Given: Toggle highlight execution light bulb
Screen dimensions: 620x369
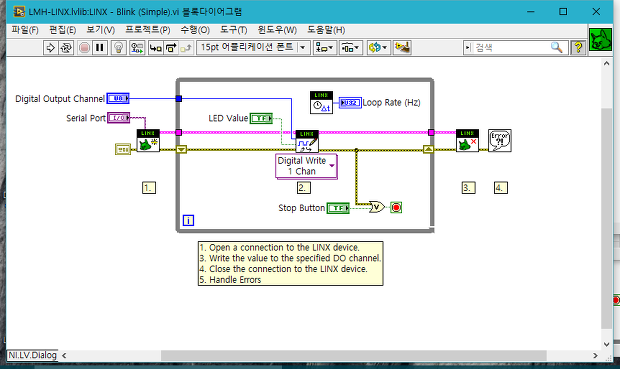Looking at the screenshot, I should tap(118, 48).
